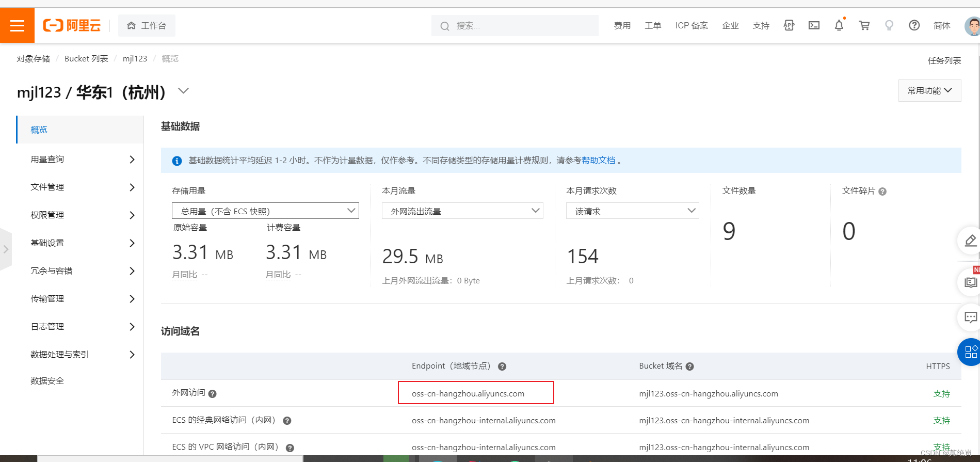980x462 pixels.
Task: Click 支持 in the ECS 的经典网络访问 row
Action: [942, 421]
